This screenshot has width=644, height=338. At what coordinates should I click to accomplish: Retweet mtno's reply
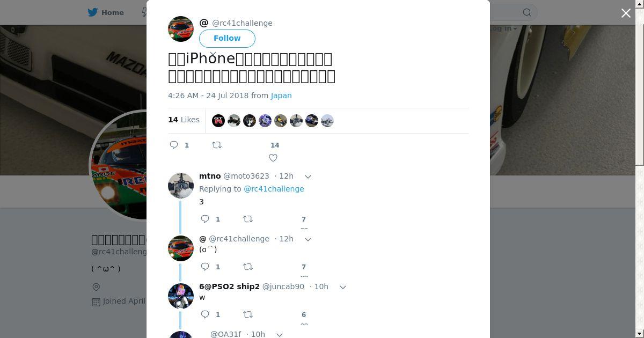248,219
